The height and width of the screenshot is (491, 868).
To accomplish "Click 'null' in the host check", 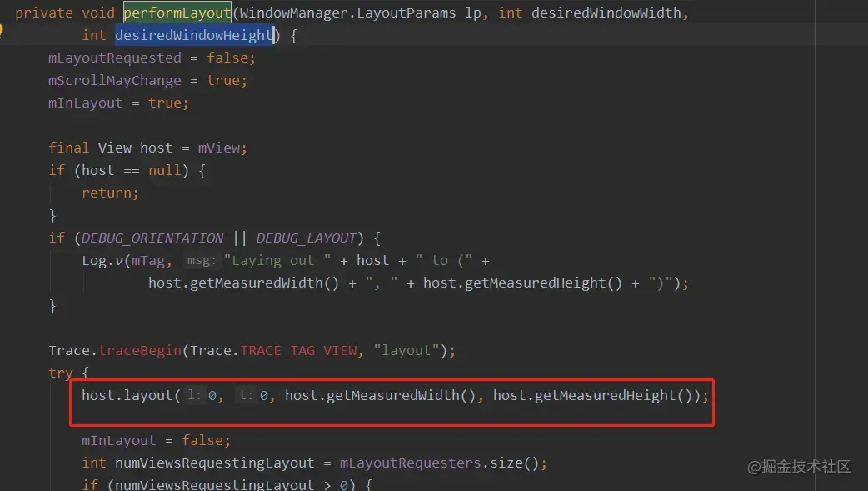I will coord(164,171).
